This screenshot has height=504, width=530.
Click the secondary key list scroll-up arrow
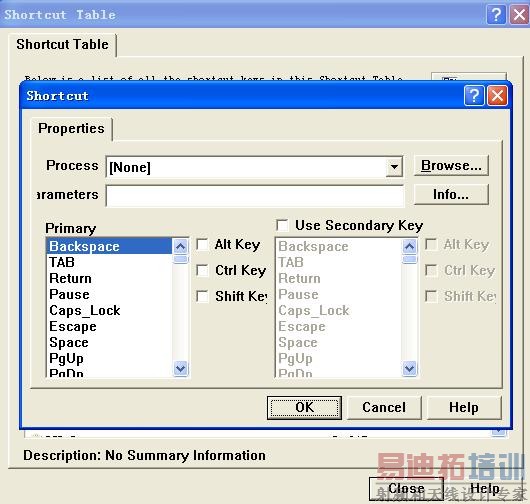(x=410, y=246)
